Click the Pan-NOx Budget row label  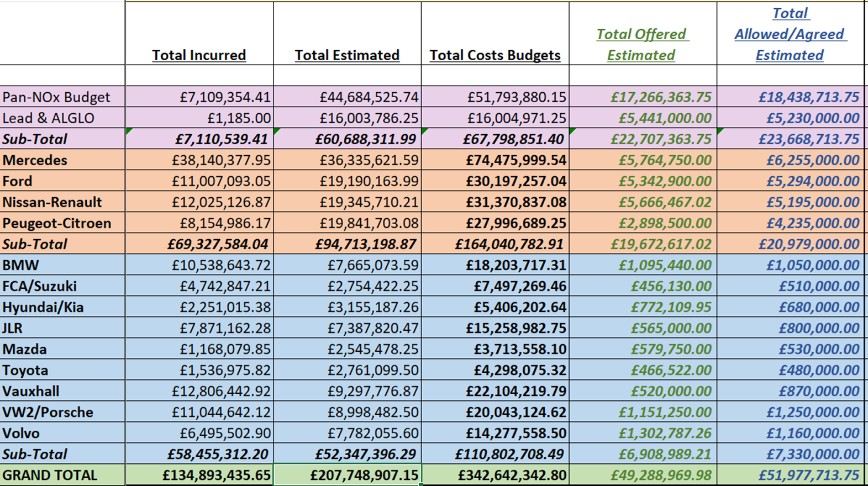[x=62, y=97]
